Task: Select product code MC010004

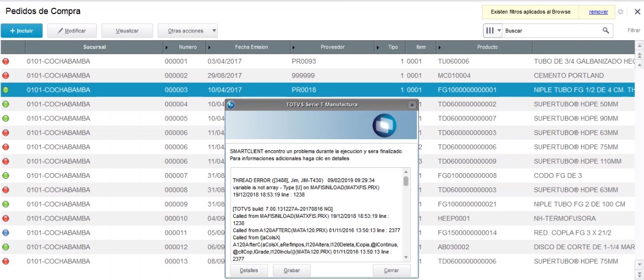Action: click(x=454, y=76)
